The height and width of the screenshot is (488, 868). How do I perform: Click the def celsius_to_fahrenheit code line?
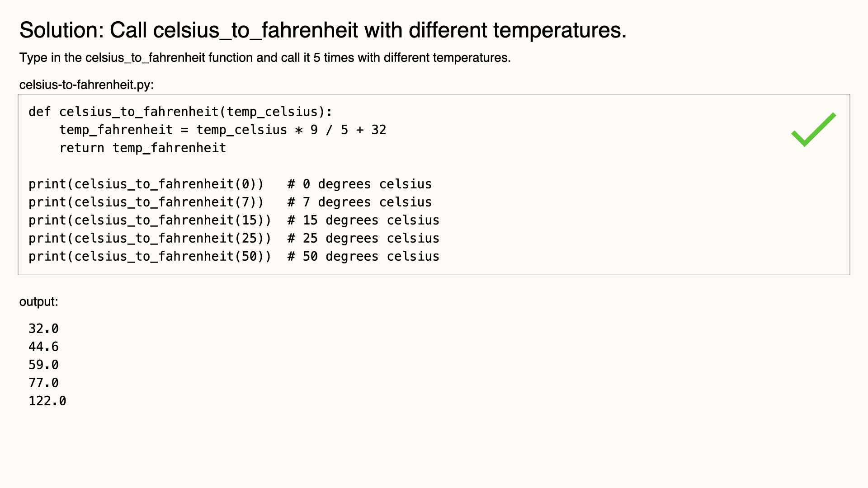pos(180,112)
